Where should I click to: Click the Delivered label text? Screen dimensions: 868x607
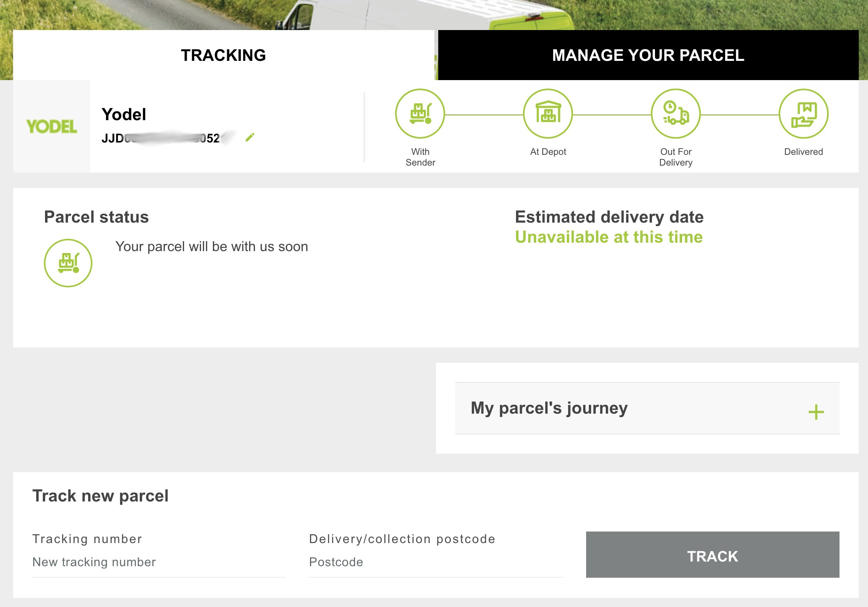click(803, 152)
